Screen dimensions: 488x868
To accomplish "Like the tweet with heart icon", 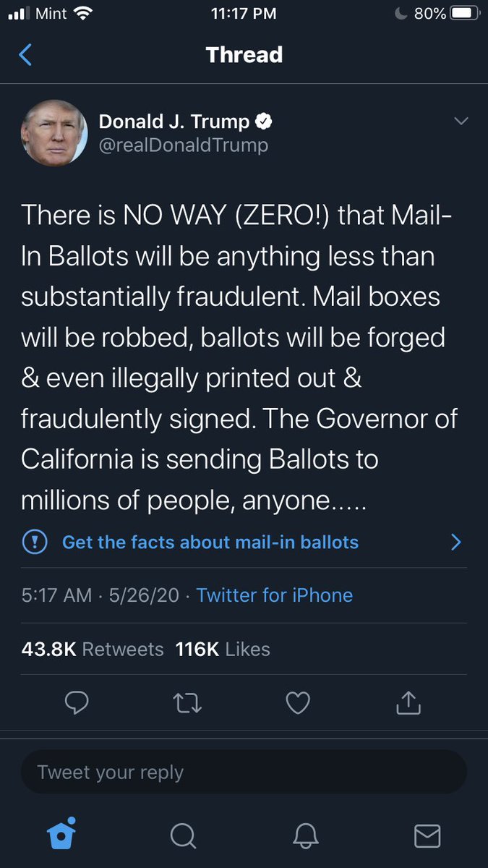I will coord(298,702).
